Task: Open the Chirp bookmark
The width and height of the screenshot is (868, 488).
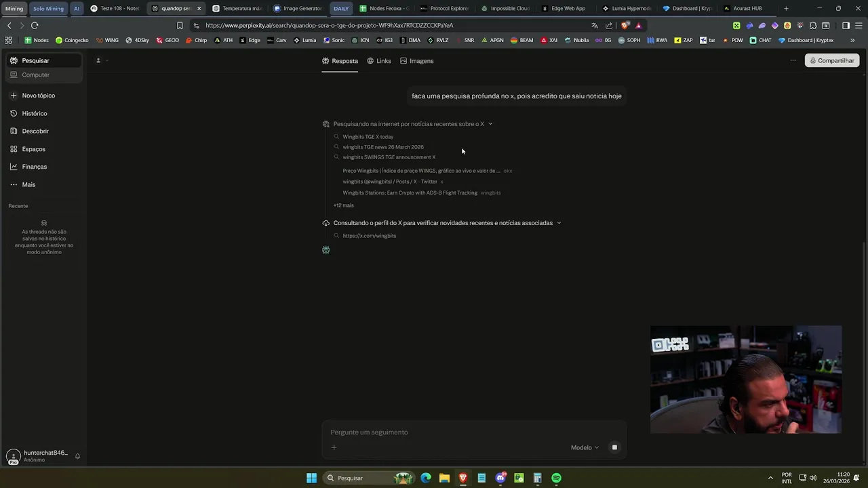Action: click(196, 40)
